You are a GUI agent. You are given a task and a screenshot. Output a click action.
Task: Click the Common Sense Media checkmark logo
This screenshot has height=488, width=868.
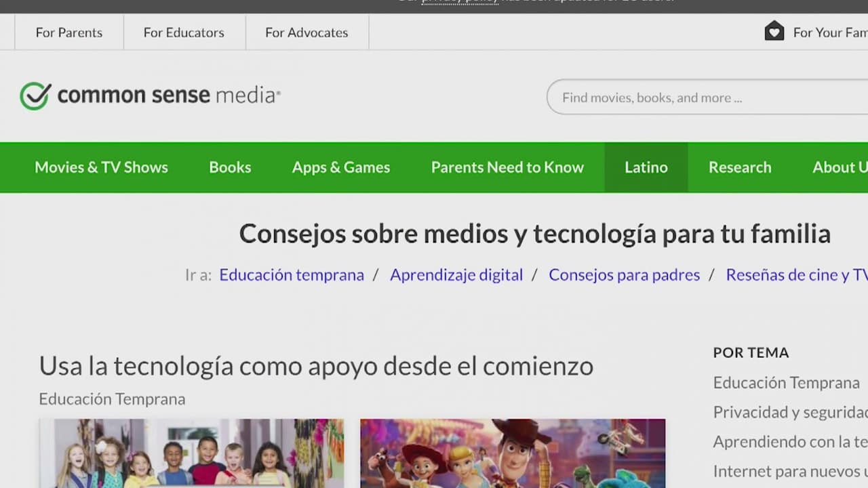pos(35,96)
